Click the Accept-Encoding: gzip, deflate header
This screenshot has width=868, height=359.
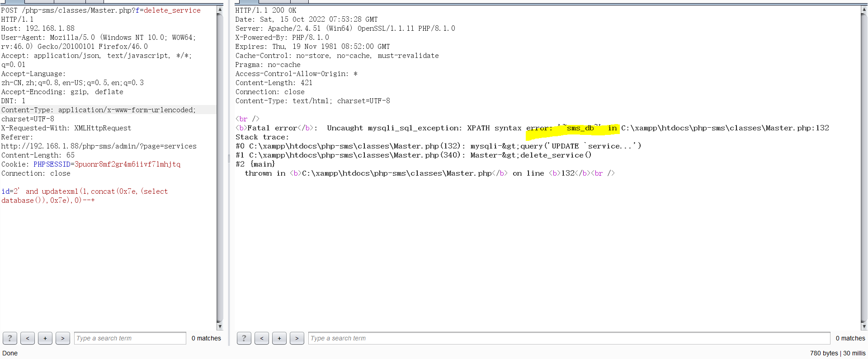click(62, 92)
